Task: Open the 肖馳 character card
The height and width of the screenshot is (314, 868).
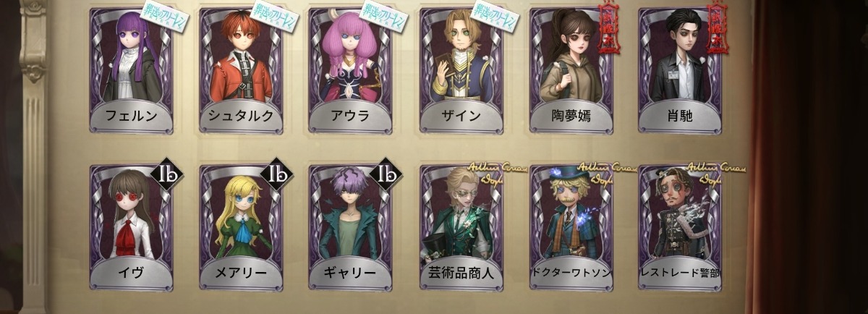Action: [680, 70]
